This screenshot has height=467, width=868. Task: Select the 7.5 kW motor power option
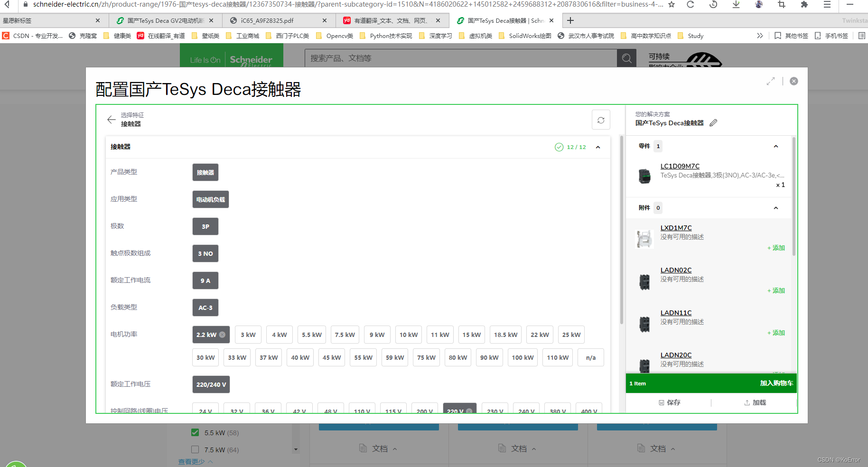point(345,335)
